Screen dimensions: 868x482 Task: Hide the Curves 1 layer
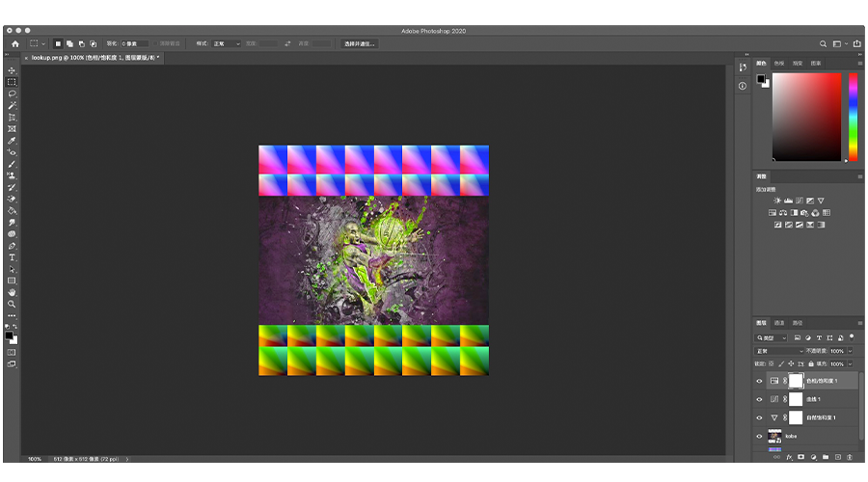tap(760, 399)
